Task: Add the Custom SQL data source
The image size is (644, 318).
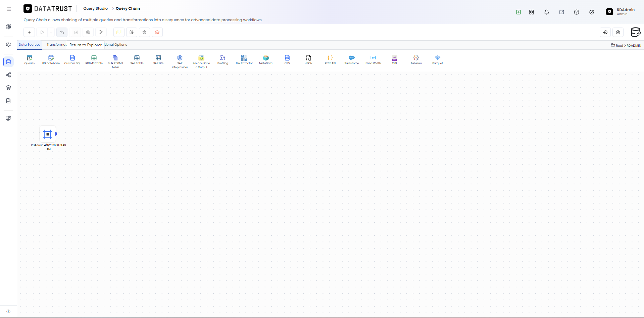Action: point(72,60)
